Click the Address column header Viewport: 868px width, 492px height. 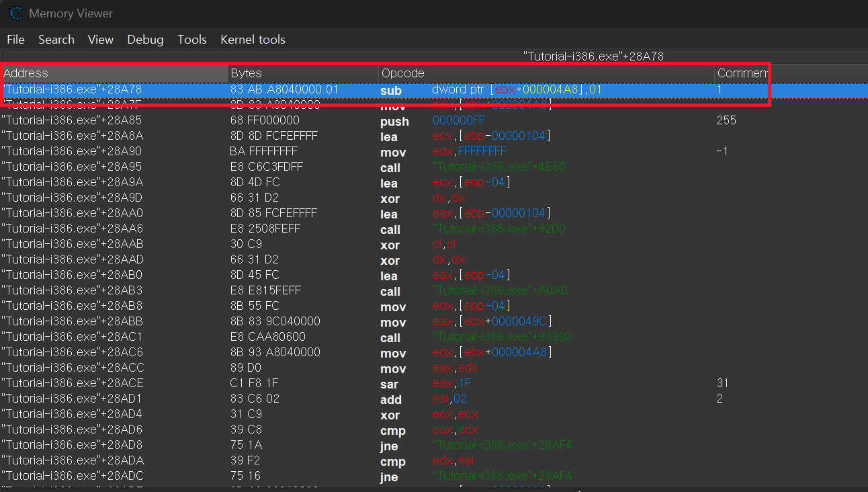(114, 73)
